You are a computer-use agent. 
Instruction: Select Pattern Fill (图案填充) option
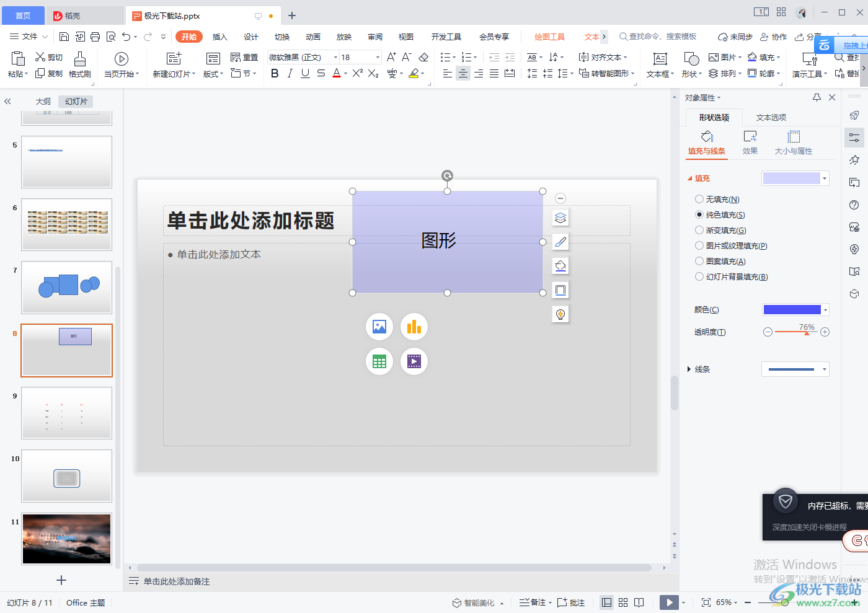[720, 262]
